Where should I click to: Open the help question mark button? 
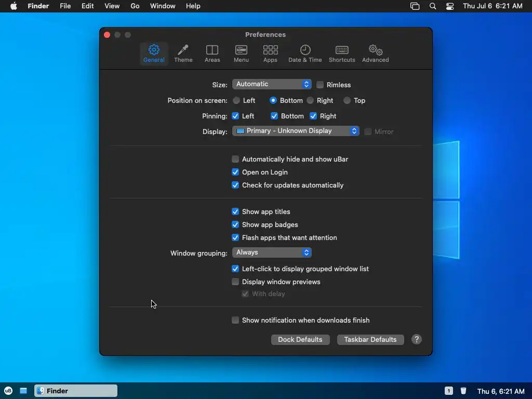tap(417, 339)
